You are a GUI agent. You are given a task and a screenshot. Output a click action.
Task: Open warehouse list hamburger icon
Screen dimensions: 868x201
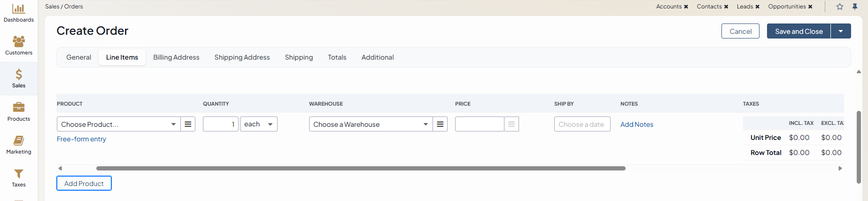point(440,124)
